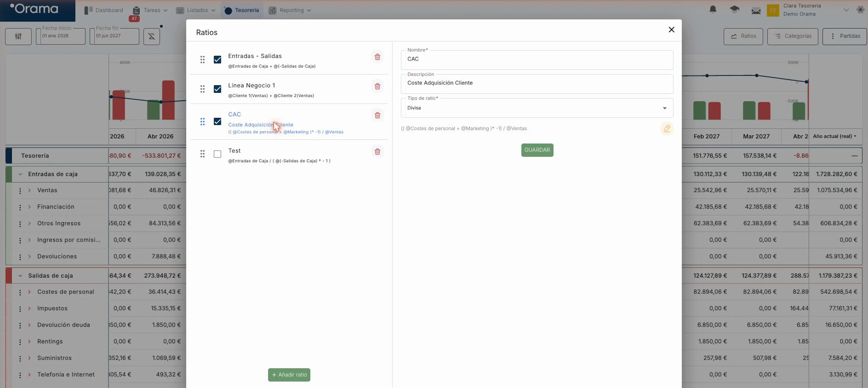Click the Fecha inicio date field

tap(61, 36)
